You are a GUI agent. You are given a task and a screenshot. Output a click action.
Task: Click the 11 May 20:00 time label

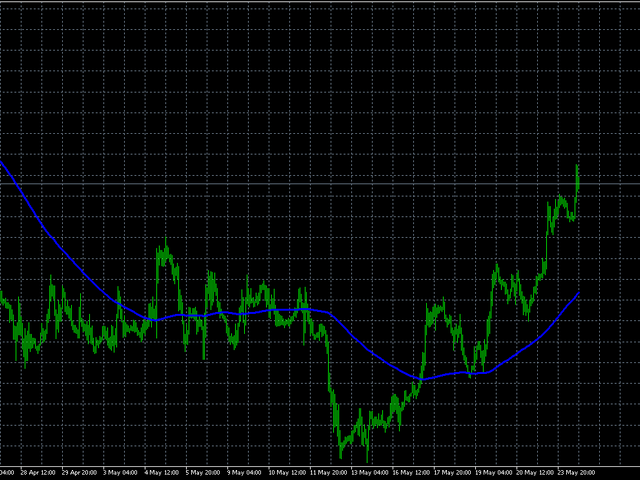(328, 473)
